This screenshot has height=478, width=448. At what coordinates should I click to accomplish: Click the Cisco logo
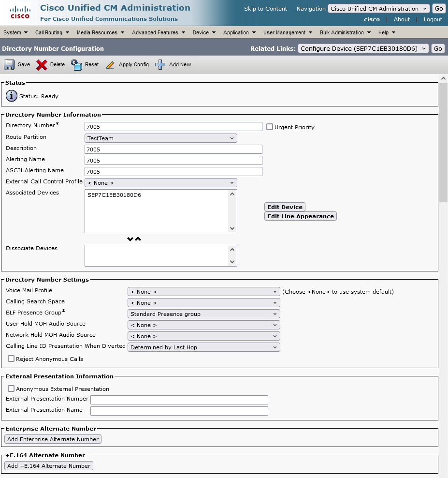pos(20,13)
